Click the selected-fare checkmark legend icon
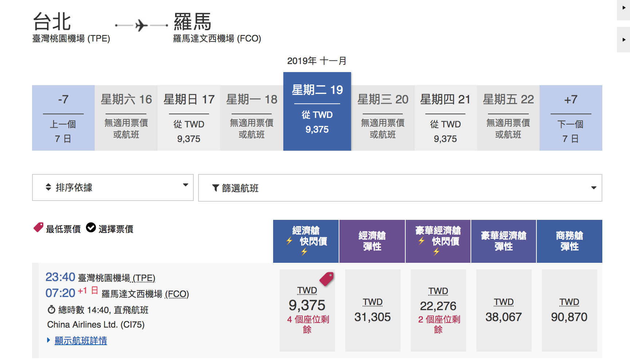This screenshot has width=630, height=364. (x=91, y=227)
